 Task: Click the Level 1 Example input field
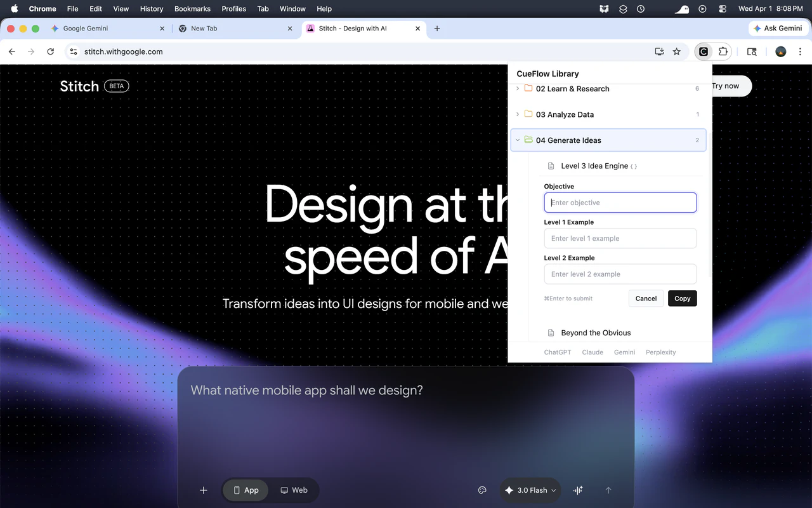[x=620, y=238]
